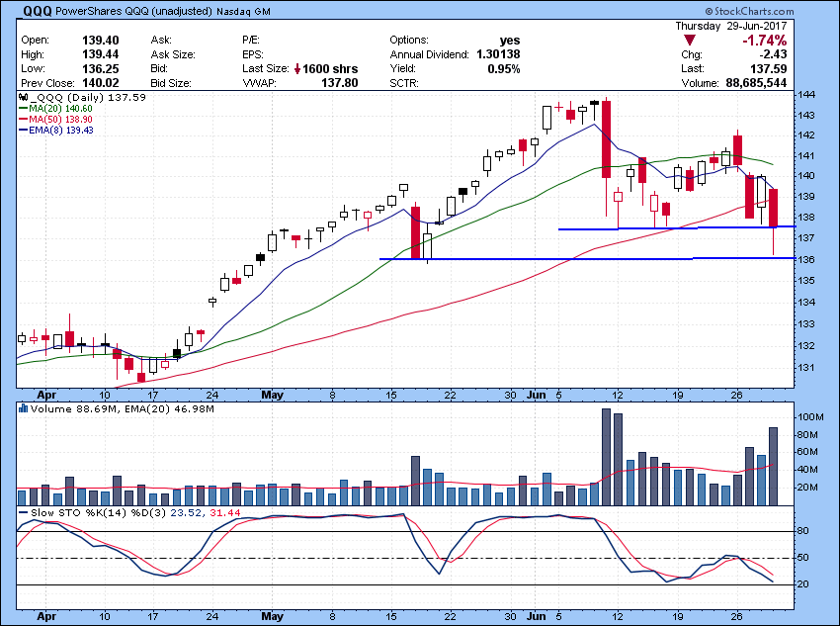Click the 100M volume axis label
The width and height of the screenshot is (840, 626).
pyautogui.click(x=810, y=417)
